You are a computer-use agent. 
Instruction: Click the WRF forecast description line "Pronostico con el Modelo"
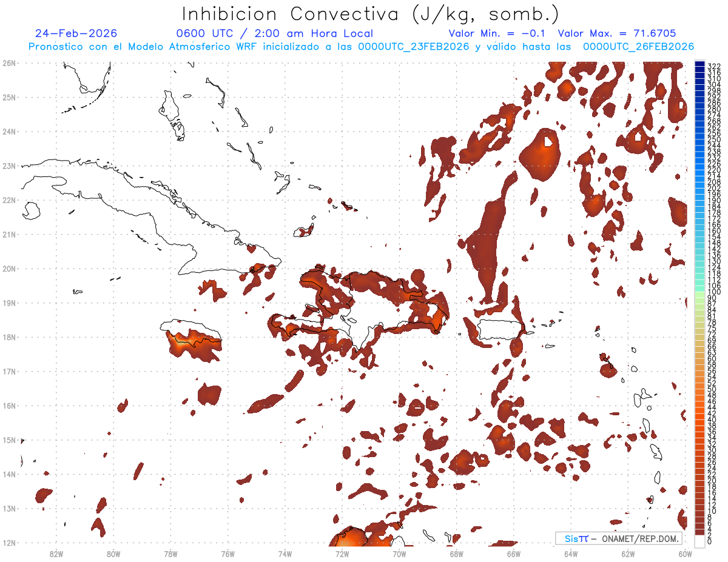tap(361, 47)
